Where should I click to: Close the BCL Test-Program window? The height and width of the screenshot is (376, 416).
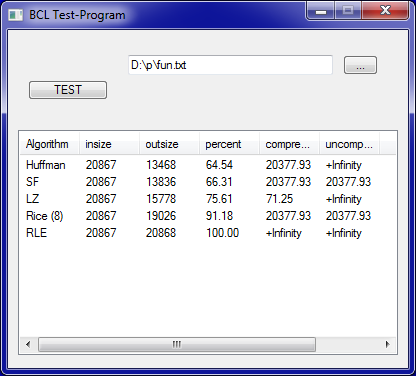385,11
